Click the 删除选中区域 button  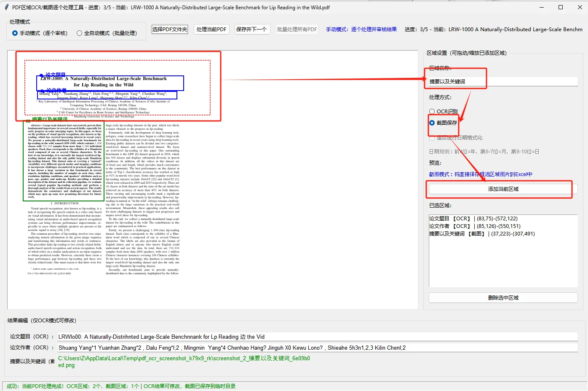(503, 297)
